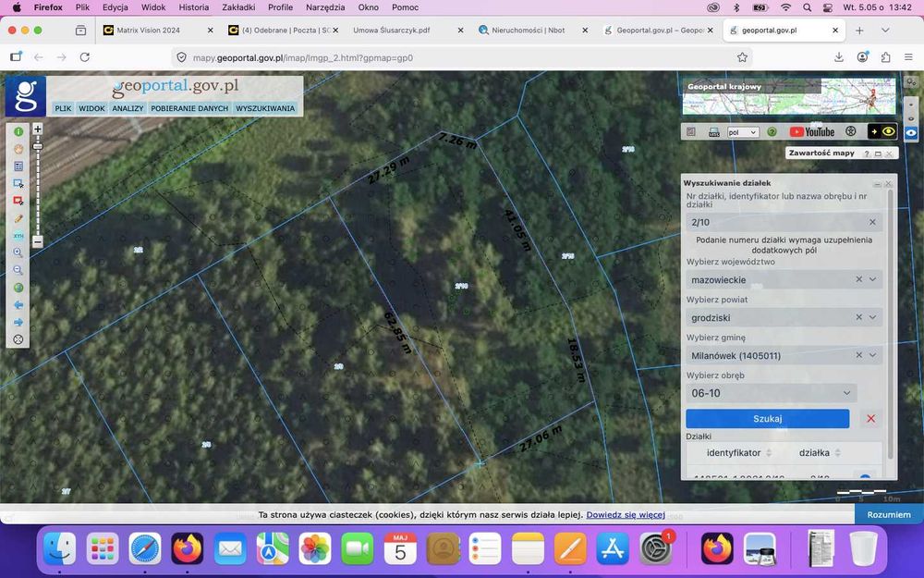Go to previous map view arrow
Image resolution: width=924 pixels, height=578 pixels.
point(18,305)
